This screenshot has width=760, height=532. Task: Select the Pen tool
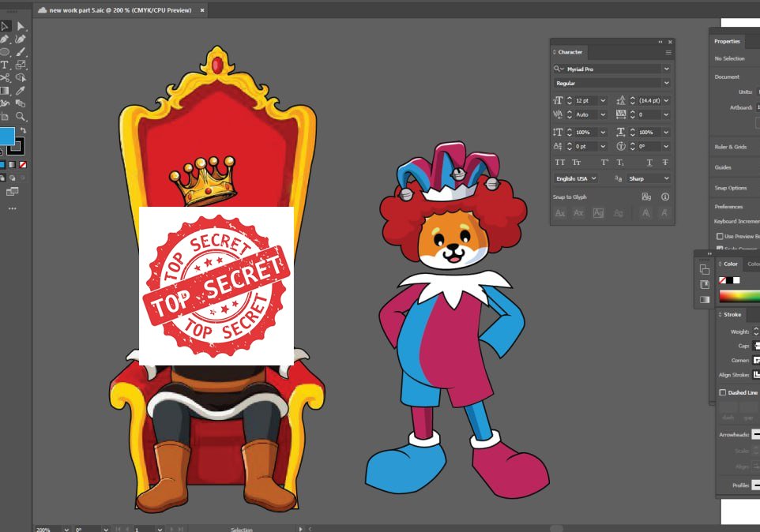5,39
